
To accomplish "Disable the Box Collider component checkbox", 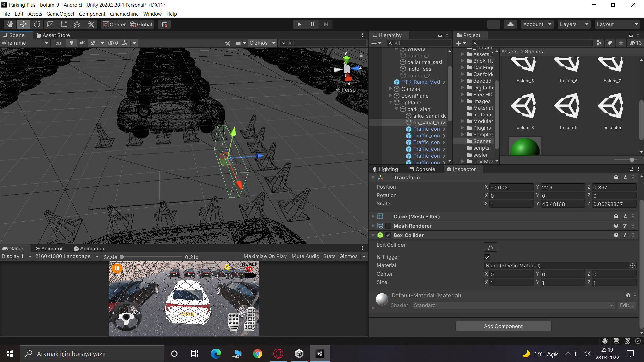I will click(388, 235).
